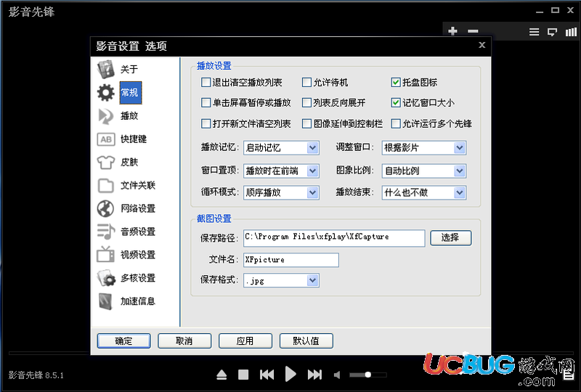The image size is (581, 392).
Task: Switch to the 快捷键 settings page
Action: click(x=134, y=139)
